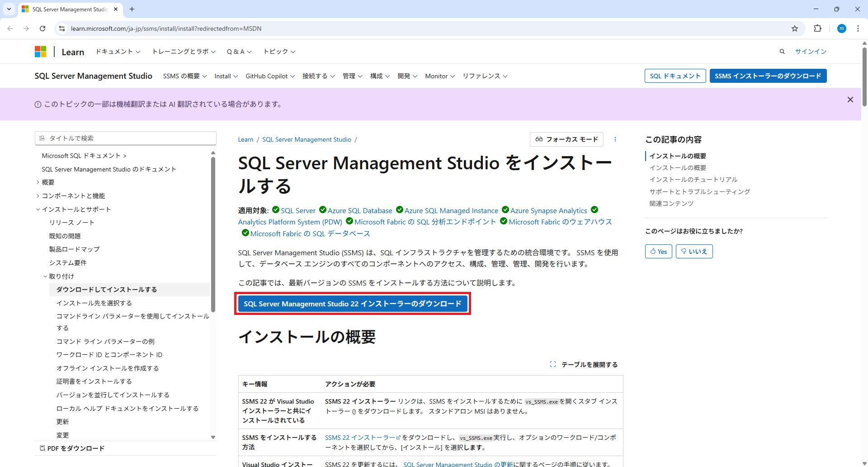868x467 pixels.
Task: Focus the タイトルで検索 filter field
Action: (126, 138)
